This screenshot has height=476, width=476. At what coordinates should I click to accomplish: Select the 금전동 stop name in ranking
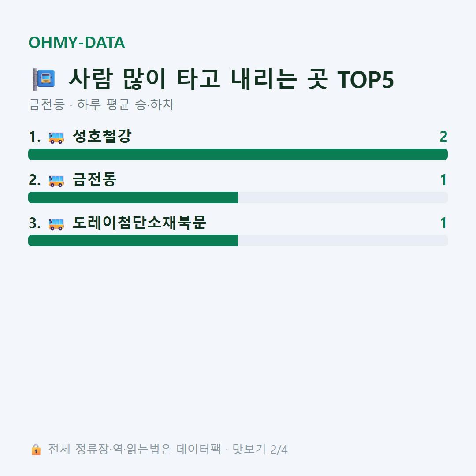coord(94,179)
